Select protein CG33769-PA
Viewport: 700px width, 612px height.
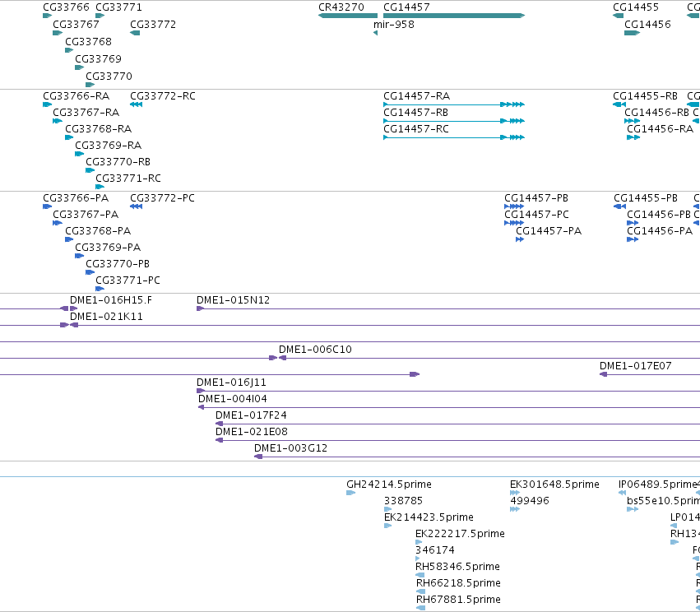tap(108, 248)
